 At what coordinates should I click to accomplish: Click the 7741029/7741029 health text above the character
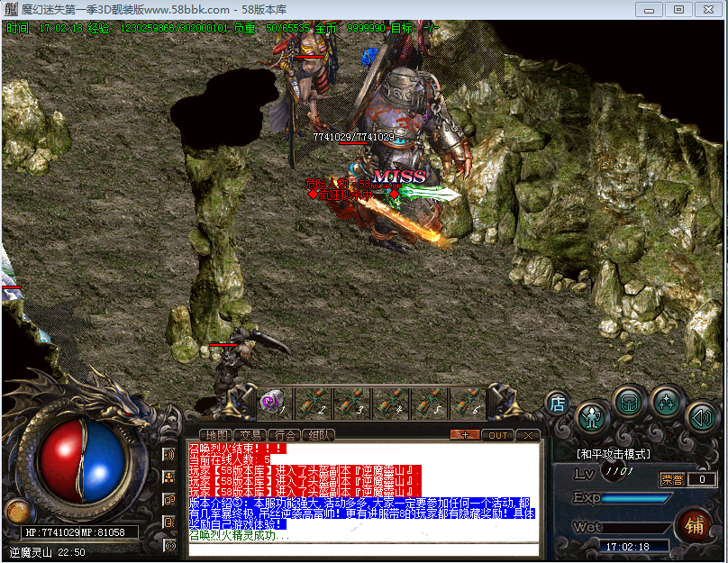pos(354,137)
